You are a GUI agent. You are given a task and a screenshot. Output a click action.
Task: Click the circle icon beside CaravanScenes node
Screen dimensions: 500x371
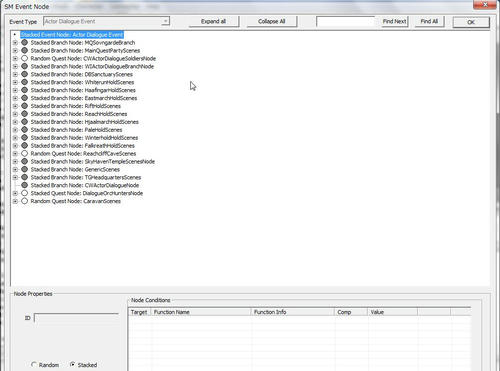tap(24, 201)
